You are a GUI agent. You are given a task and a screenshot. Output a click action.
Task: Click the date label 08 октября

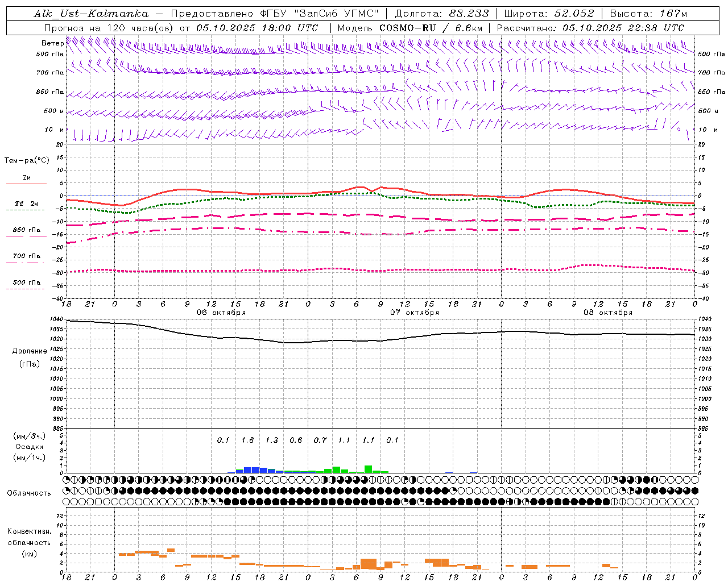click(x=608, y=313)
